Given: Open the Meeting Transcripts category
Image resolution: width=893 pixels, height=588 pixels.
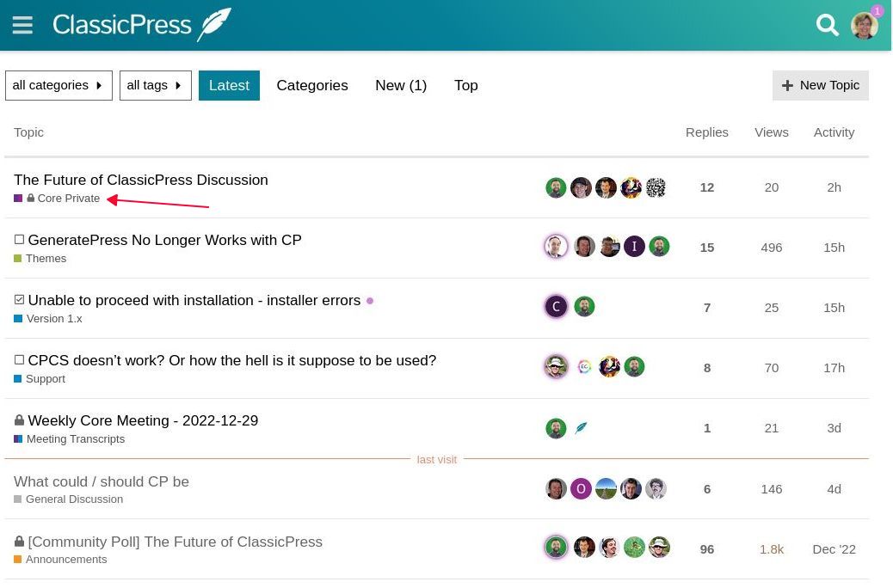Looking at the screenshot, I should [76, 439].
